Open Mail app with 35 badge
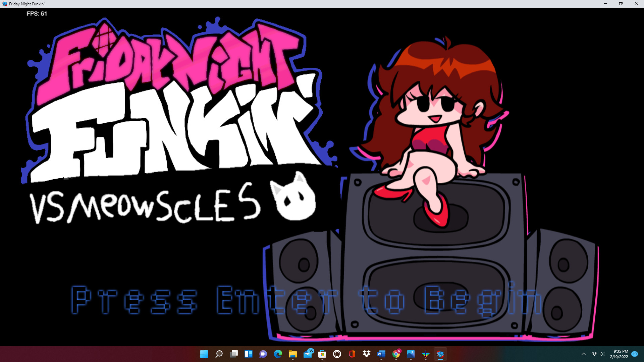644x362 pixels. [x=308, y=354]
